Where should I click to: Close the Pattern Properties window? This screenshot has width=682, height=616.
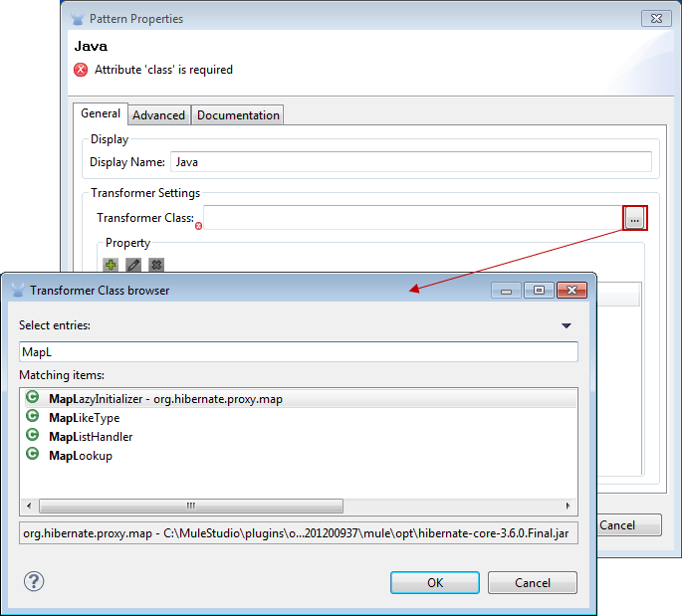coord(656,18)
